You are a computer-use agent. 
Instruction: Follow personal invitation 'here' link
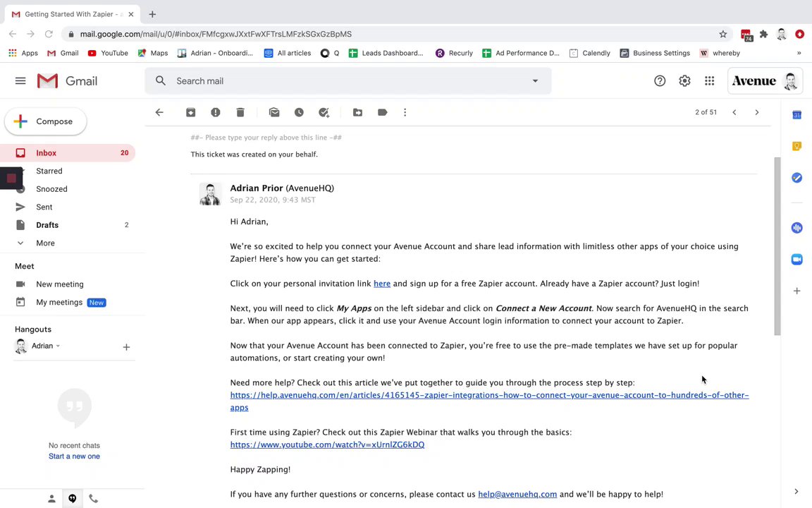click(381, 284)
